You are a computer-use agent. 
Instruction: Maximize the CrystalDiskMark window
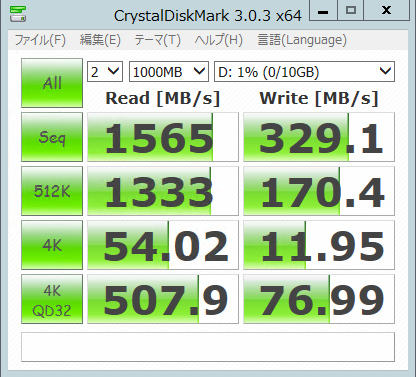(350, 10)
